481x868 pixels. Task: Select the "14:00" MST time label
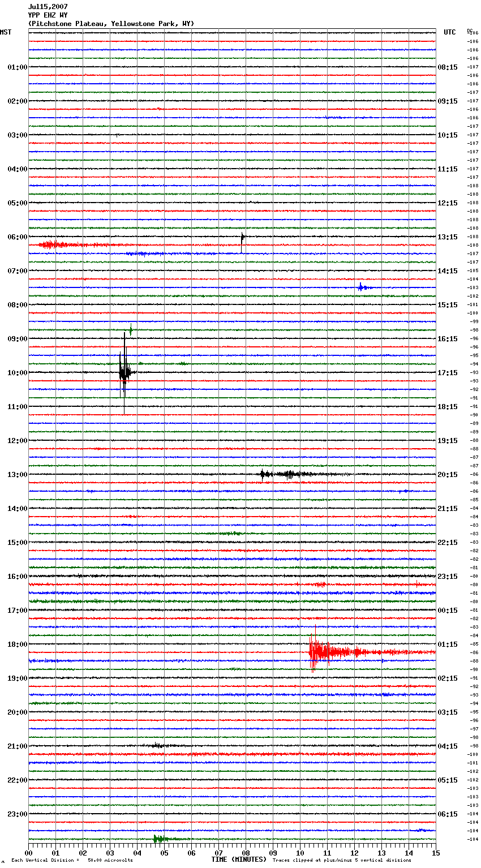coord(18,509)
